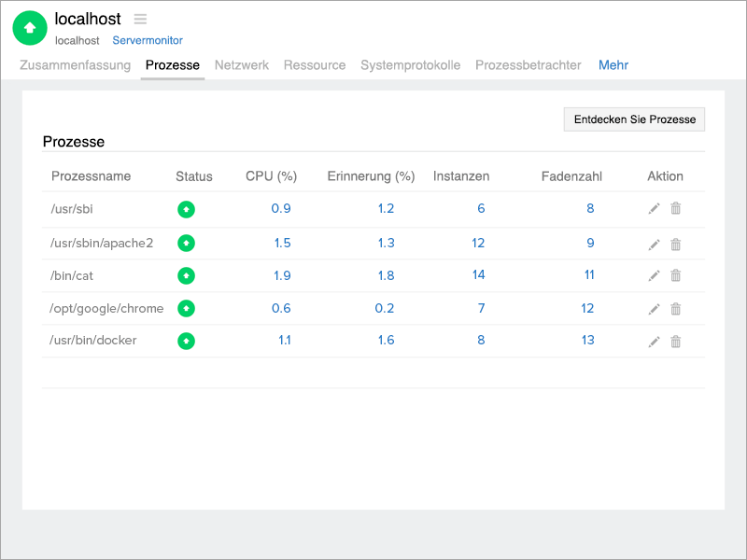Go to the Systemprotokolle tab
The image size is (747, 560).
pos(410,65)
